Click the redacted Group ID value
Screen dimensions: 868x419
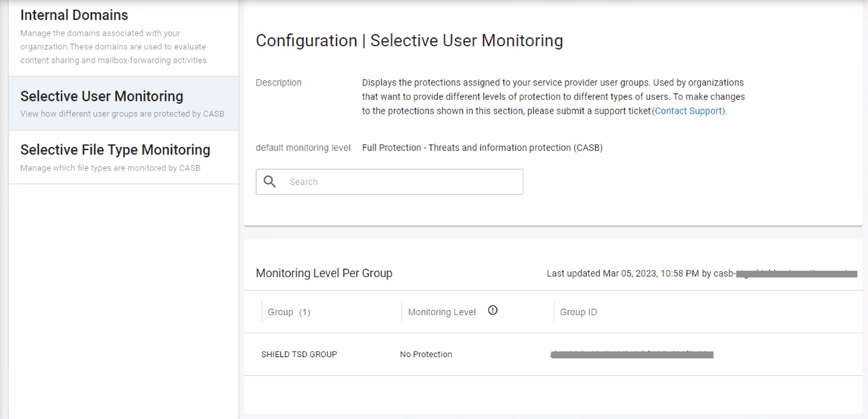point(632,354)
